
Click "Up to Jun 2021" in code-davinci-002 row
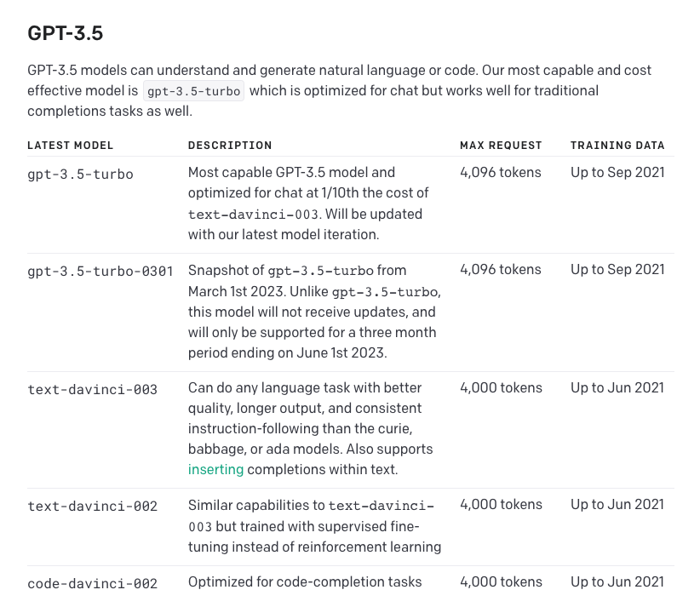[617, 582]
